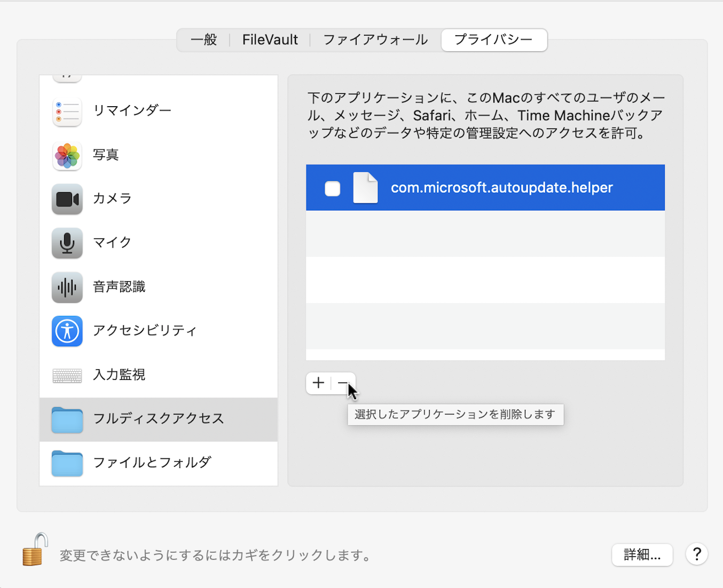Click the padlock icon to prevent changes
Screen dimensions: 723x588
(35, 550)
